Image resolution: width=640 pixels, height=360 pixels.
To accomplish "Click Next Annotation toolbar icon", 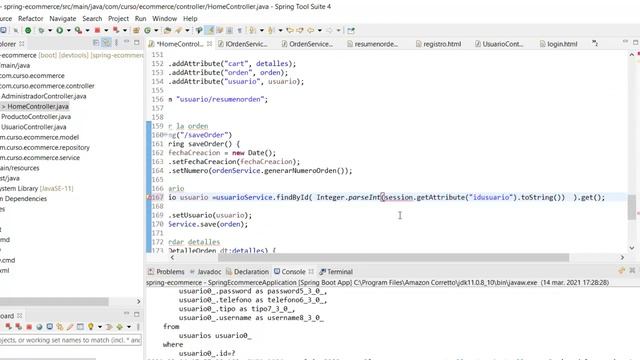I will [253, 30].
